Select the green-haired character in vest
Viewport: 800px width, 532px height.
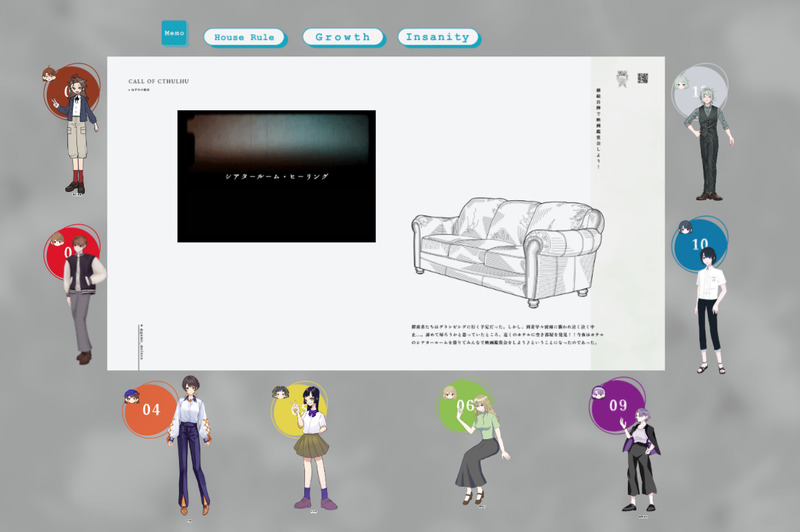pos(709,142)
